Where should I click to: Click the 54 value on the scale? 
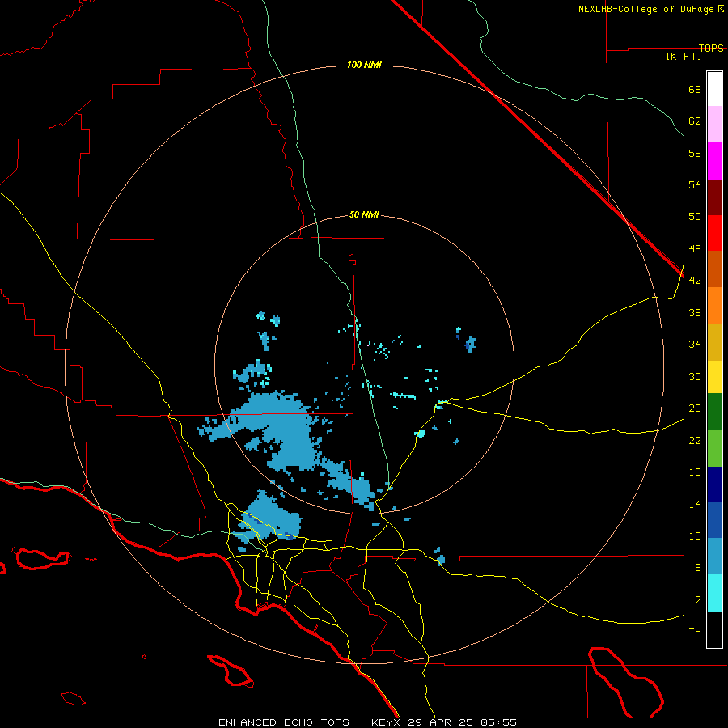tap(695, 184)
